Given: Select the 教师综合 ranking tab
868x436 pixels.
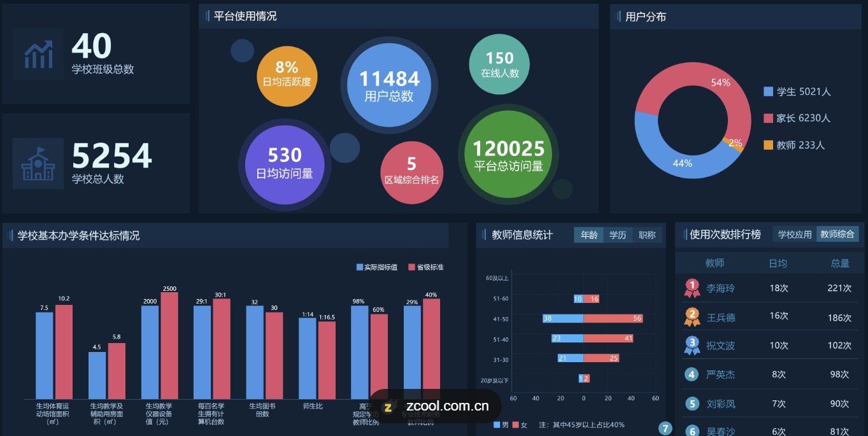Looking at the screenshot, I should click(837, 234).
